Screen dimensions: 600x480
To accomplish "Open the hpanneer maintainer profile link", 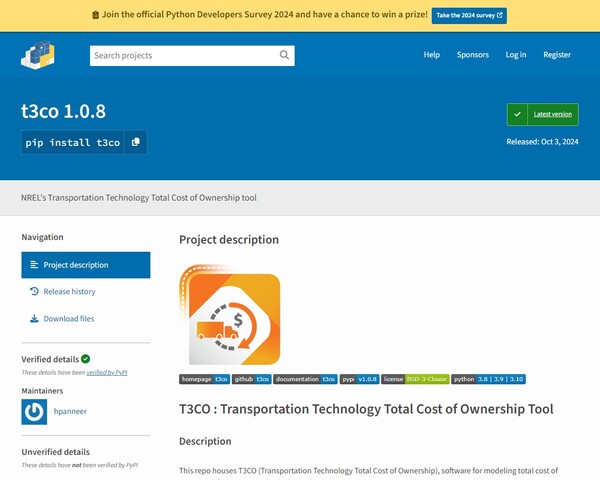I will click(x=70, y=411).
